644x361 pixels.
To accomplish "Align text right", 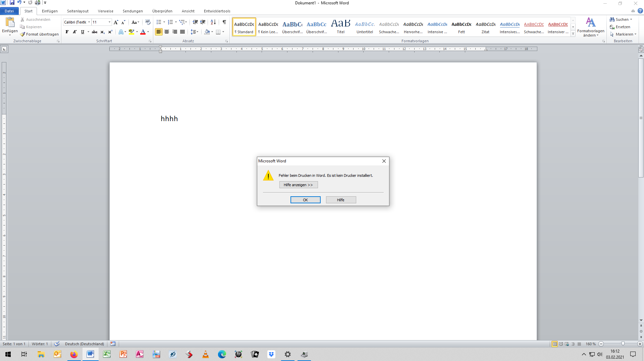I will [174, 32].
